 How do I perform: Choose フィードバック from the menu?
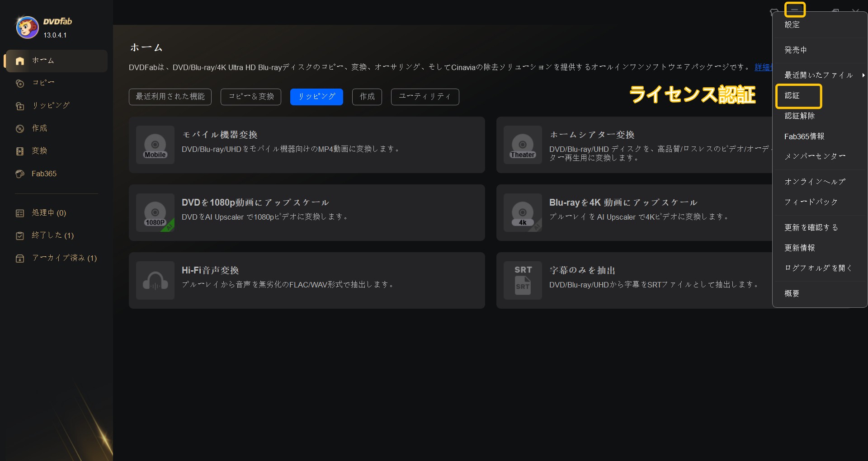click(820, 202)
